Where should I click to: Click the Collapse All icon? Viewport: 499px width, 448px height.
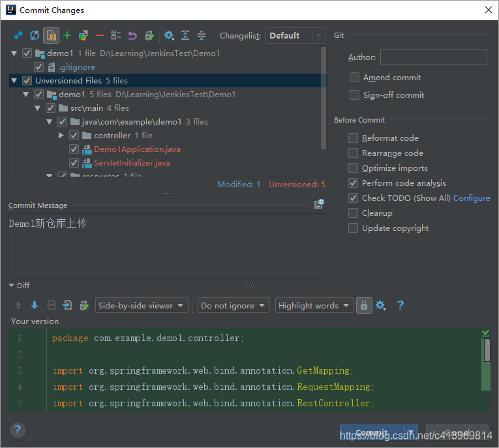[x=202, y=35]
